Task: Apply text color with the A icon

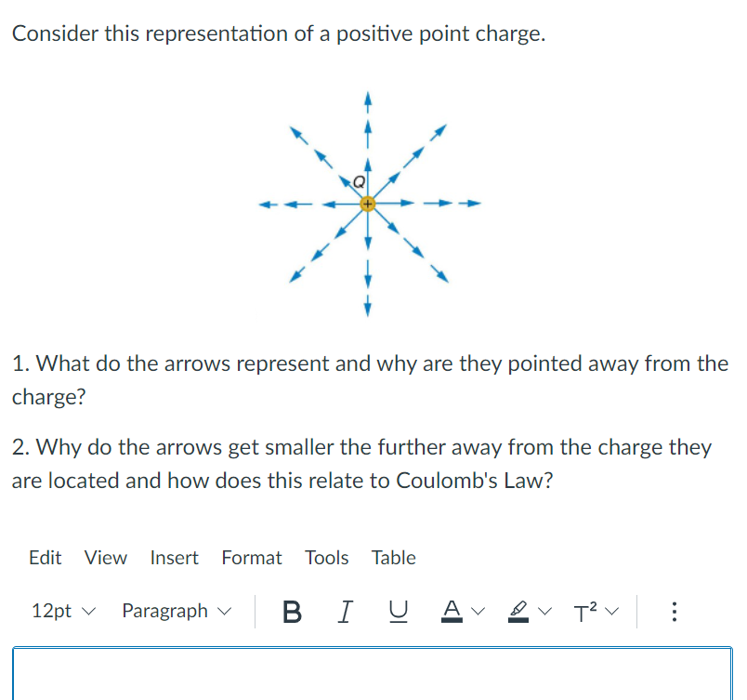Action: [x=452, y=611]
